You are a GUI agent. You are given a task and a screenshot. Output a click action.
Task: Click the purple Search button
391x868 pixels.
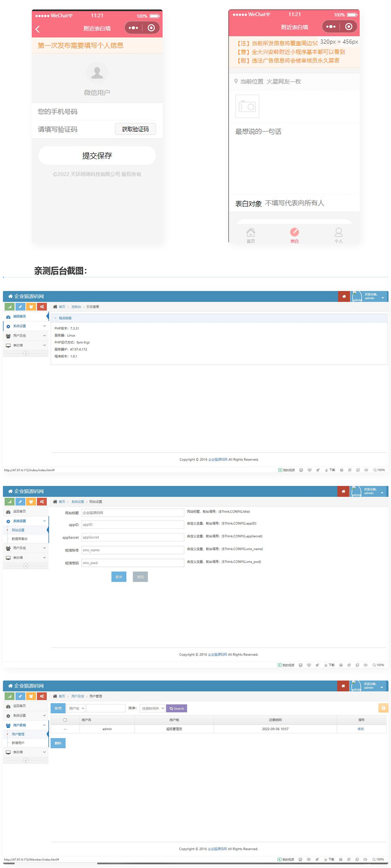tap(176, 708)
